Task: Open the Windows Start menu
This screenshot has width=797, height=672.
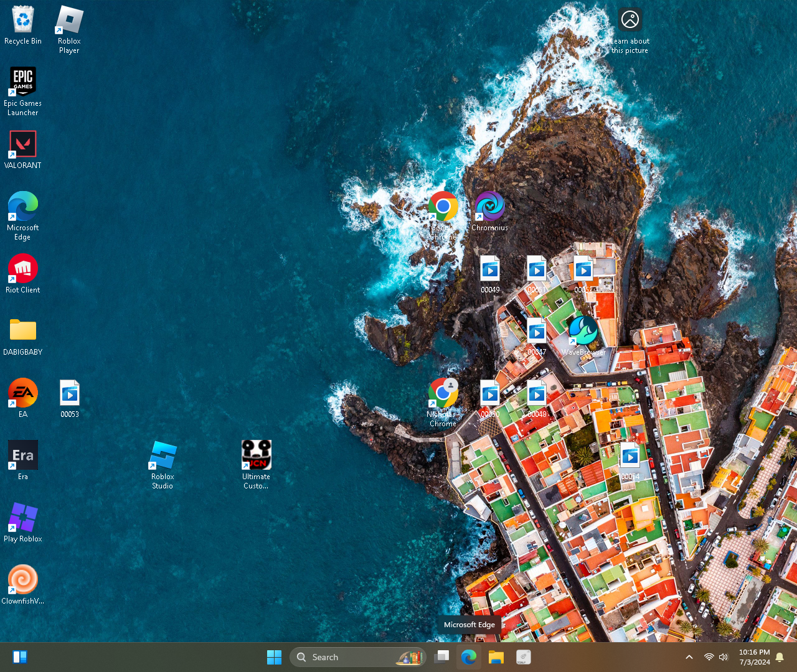Action: pyautogui.click(x=274, y=657)
